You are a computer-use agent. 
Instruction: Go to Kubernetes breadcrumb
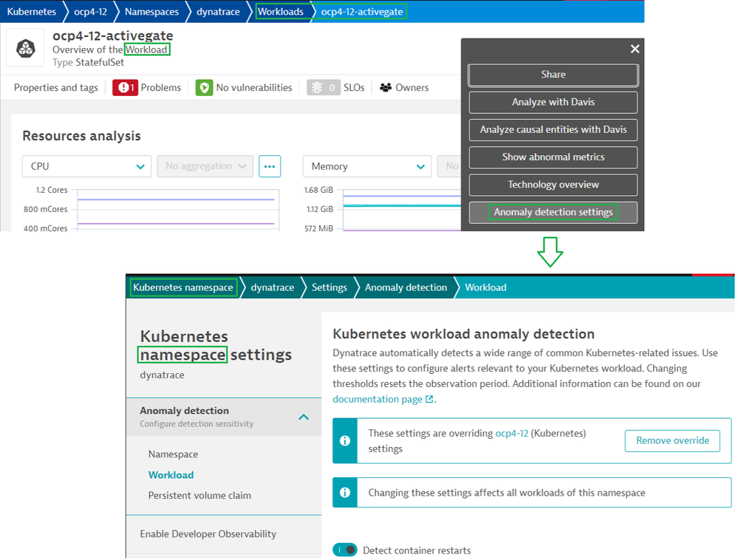point(32,11)
